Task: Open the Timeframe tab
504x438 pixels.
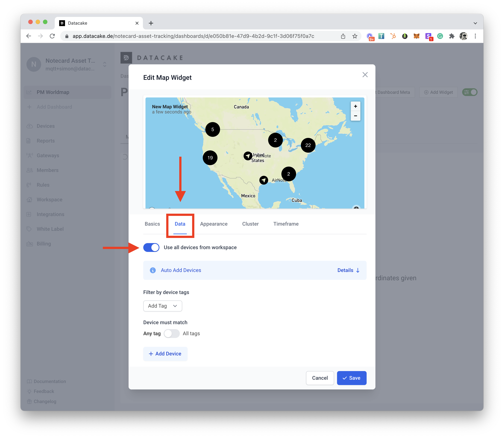Action: pyautogui.click(x=286, y=224)
